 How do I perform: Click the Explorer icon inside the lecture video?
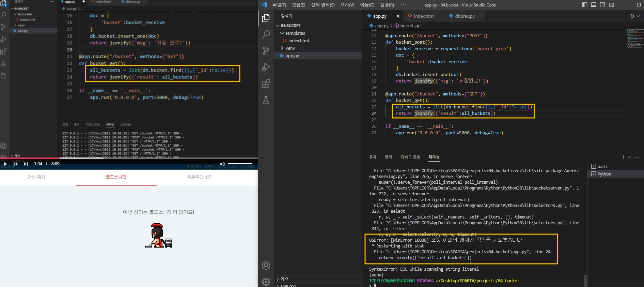4,3
